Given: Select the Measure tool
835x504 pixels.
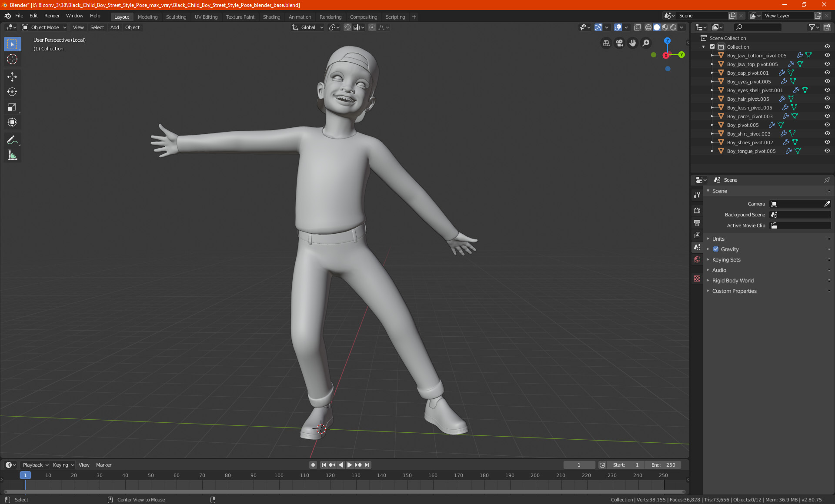Looking at the screenshot, I should 12,155.
